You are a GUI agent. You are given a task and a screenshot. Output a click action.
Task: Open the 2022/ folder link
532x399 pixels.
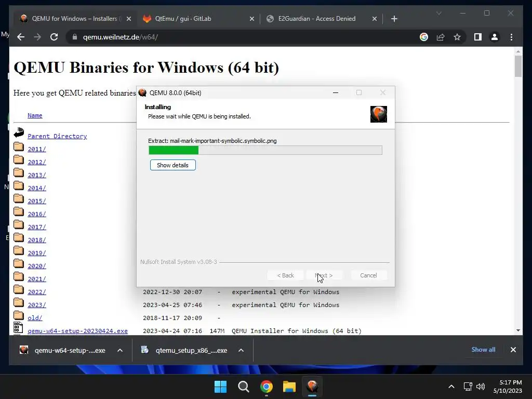point(37,292)
